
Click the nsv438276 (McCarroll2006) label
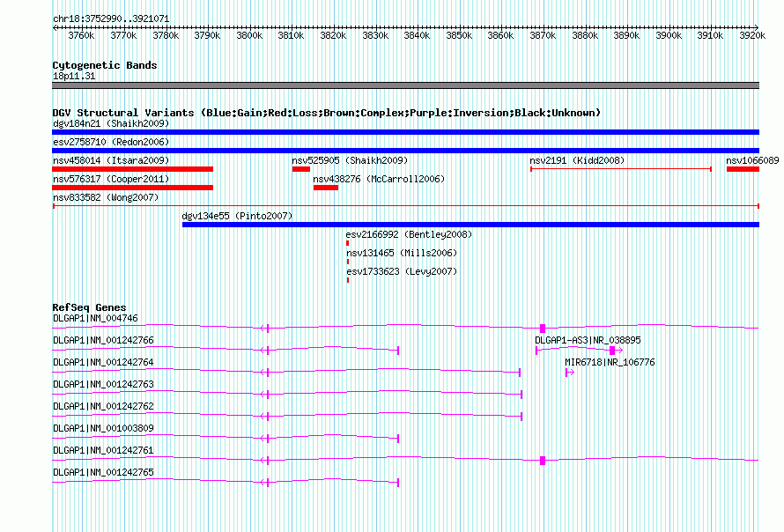pos(379,179)
